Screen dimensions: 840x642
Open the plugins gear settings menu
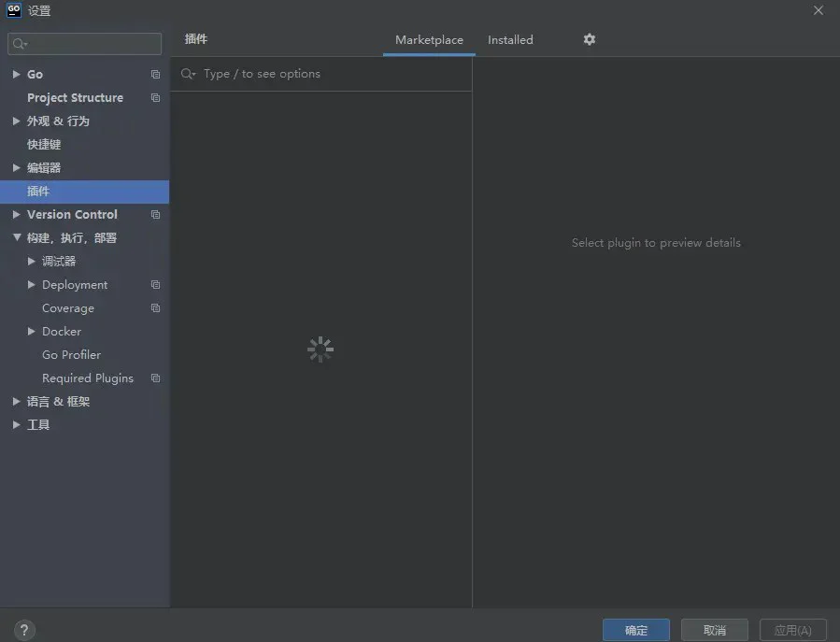point(590,39)
